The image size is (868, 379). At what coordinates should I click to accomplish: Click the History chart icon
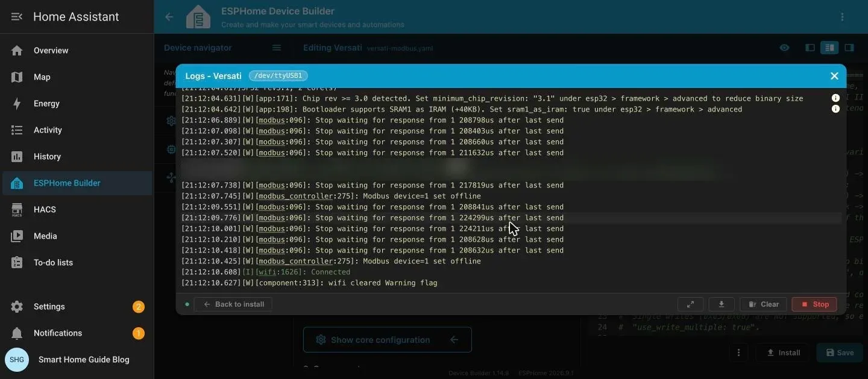17,157
